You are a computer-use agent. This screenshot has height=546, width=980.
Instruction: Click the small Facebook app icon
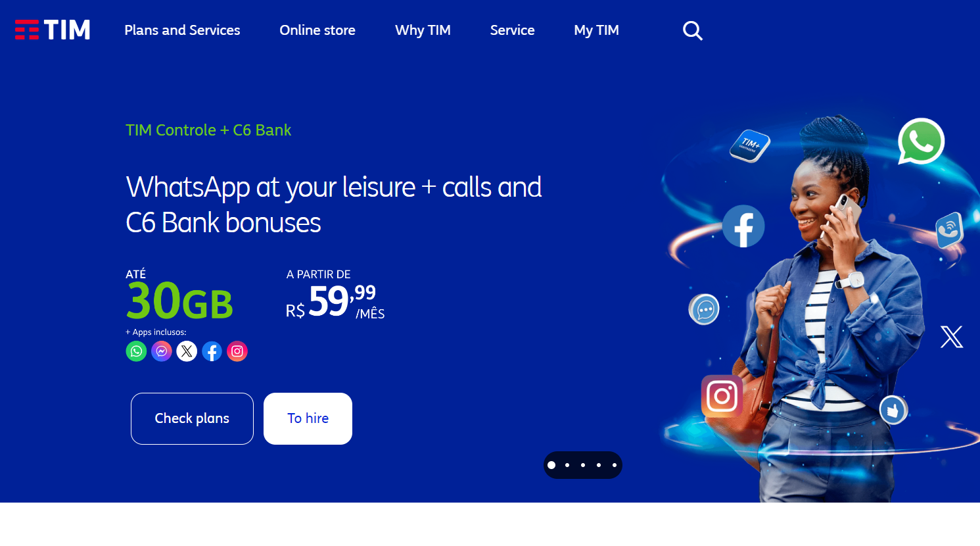212,351
